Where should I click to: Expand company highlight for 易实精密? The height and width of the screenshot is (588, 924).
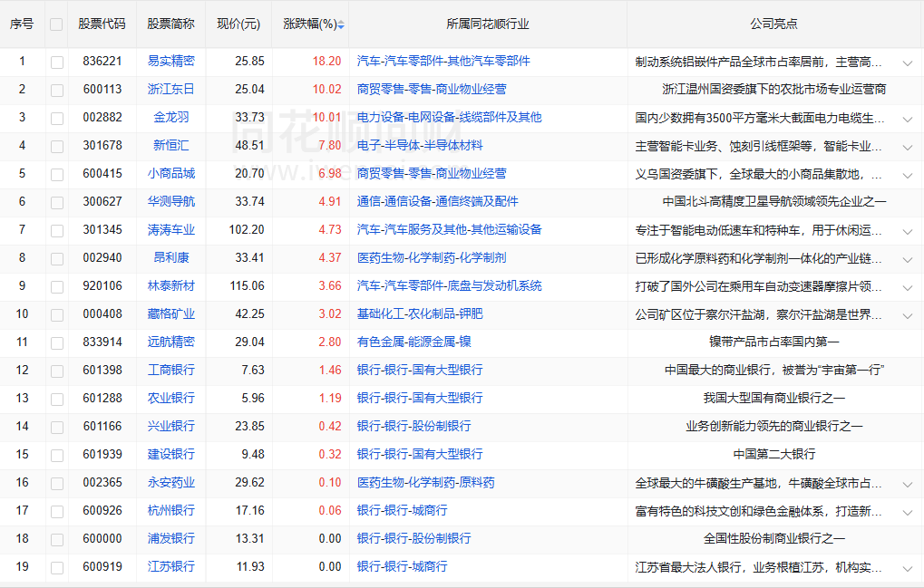(x=907, y=63)
